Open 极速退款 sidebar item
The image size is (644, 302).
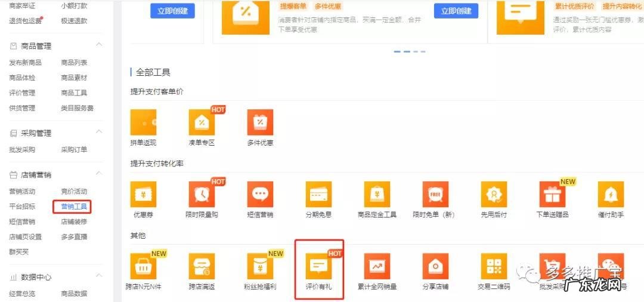coord(74,21)
